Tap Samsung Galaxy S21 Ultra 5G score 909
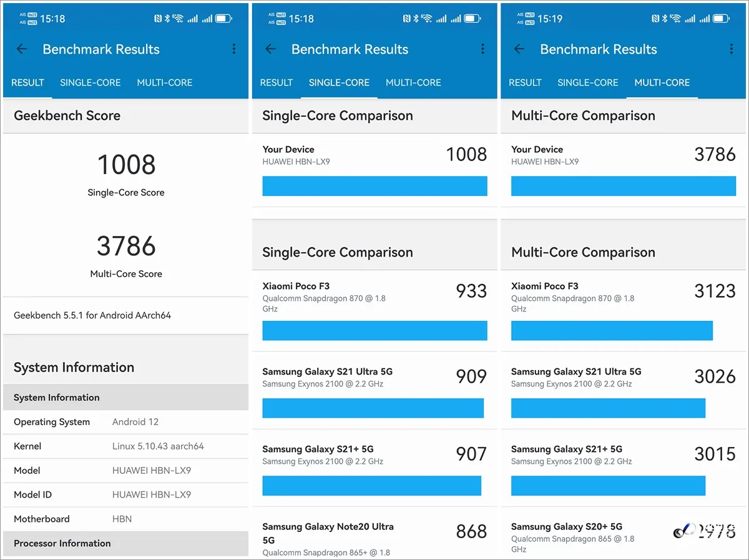Image resolution: width=749 pixels, height=560 pixels. point(471,376)
